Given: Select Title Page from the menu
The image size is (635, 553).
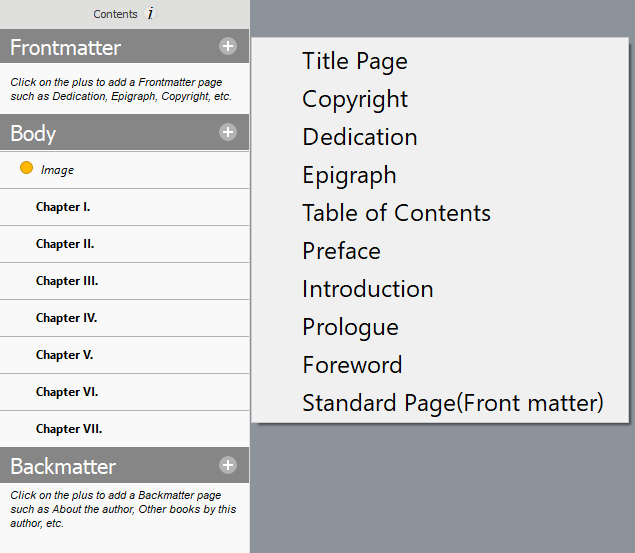Looking at the screenshot, I should click(355, 61).
